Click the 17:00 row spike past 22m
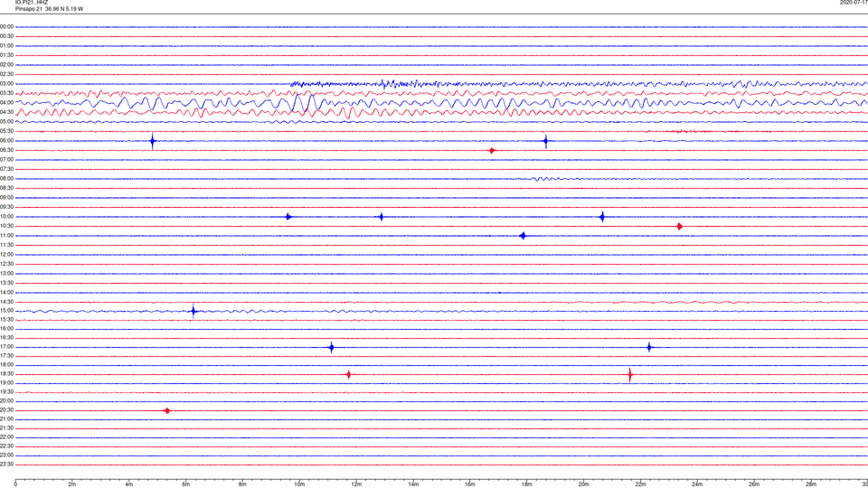The height and width of the screenshot is (488, 868). click(x=649, y=347)
